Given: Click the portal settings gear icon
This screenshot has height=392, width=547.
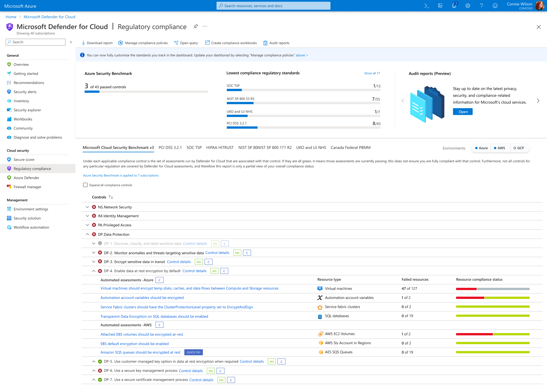Looking at the screenshot, I should click(x=468, y=6).
